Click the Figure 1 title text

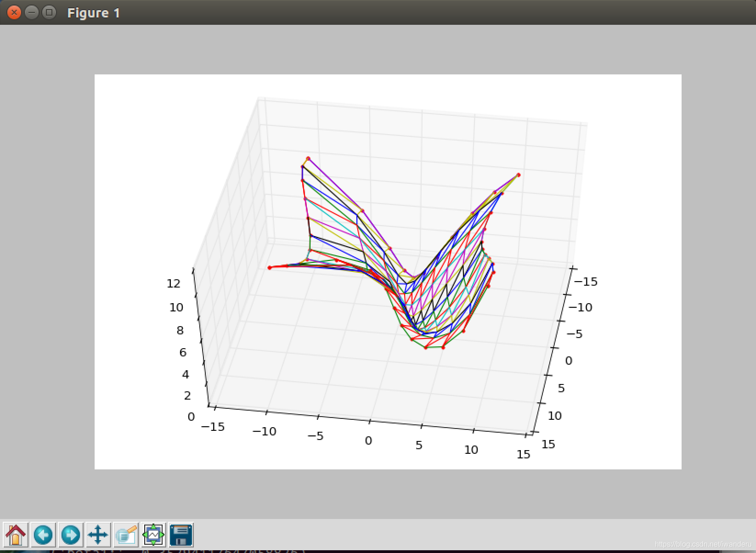tap(94, 13)
